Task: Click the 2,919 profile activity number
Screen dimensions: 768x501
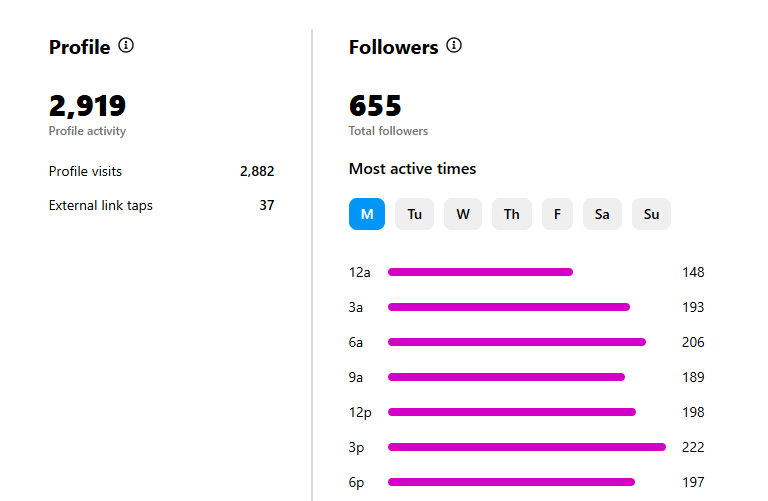Action: [88, 106]
